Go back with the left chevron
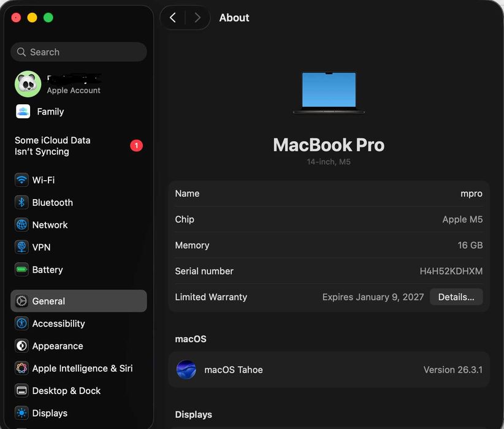 [173, 18]
